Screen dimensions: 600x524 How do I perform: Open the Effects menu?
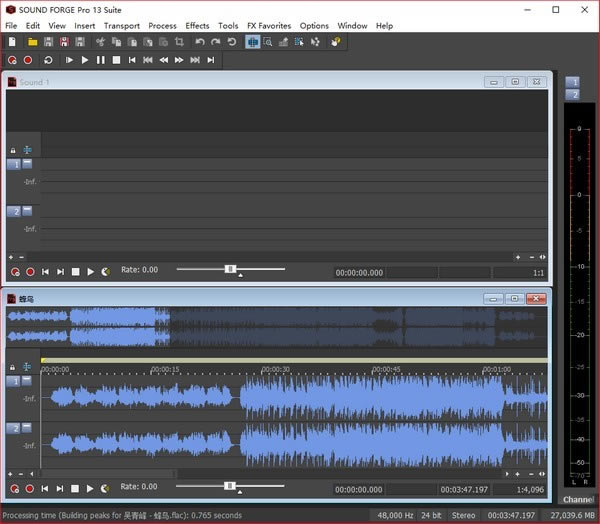click(x=197, y=25)
